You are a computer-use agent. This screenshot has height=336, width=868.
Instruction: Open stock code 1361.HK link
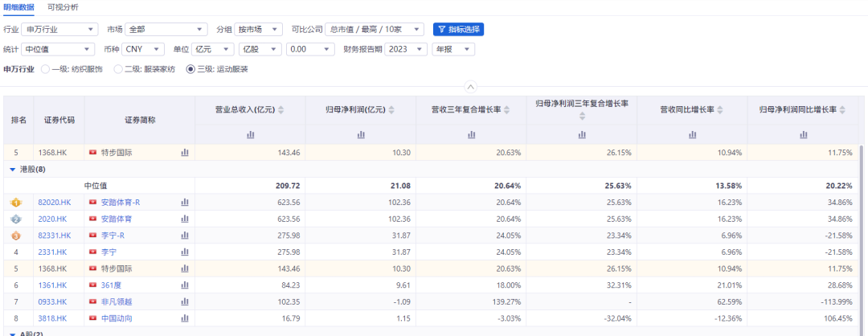pyautogui.click(x=52, y=285)
